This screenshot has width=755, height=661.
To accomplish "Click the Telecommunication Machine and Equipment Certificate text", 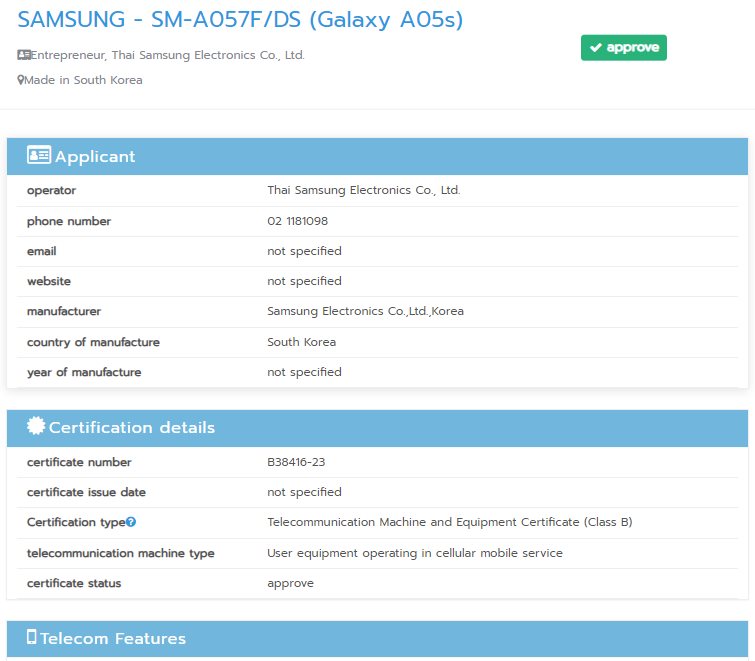I will (449, 522).
